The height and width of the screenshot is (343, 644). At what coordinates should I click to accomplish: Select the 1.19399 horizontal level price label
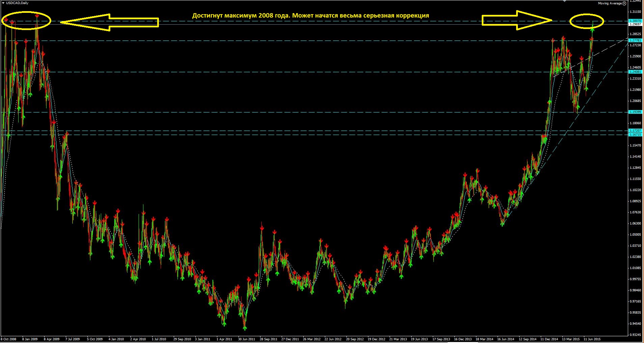(x=635, y=112)
